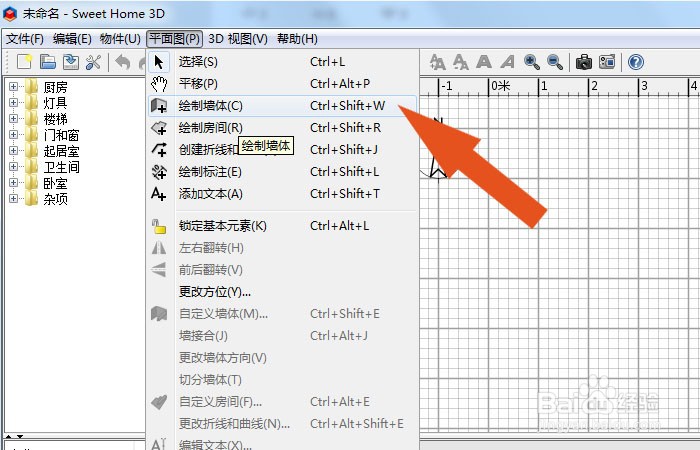Open the 帮助(H) menu
Image resolution: width=700 pixels, height=450 pixels.
click(x=297, y=39)
